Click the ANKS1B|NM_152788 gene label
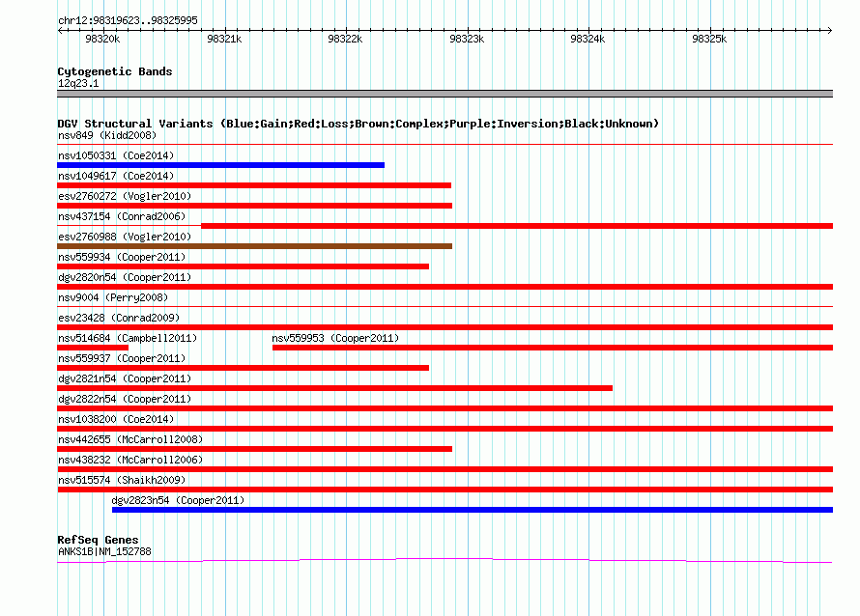860x616 pixels. 104,552
